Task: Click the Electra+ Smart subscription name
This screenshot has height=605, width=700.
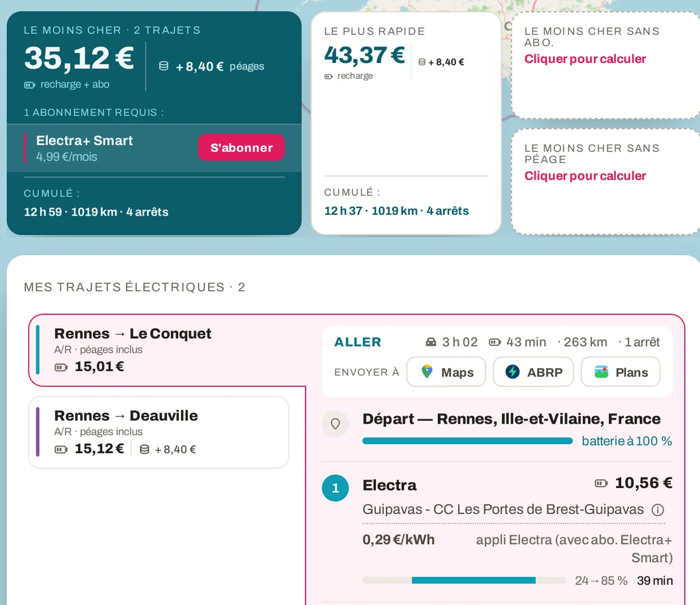Action: [x=85, y=141]
